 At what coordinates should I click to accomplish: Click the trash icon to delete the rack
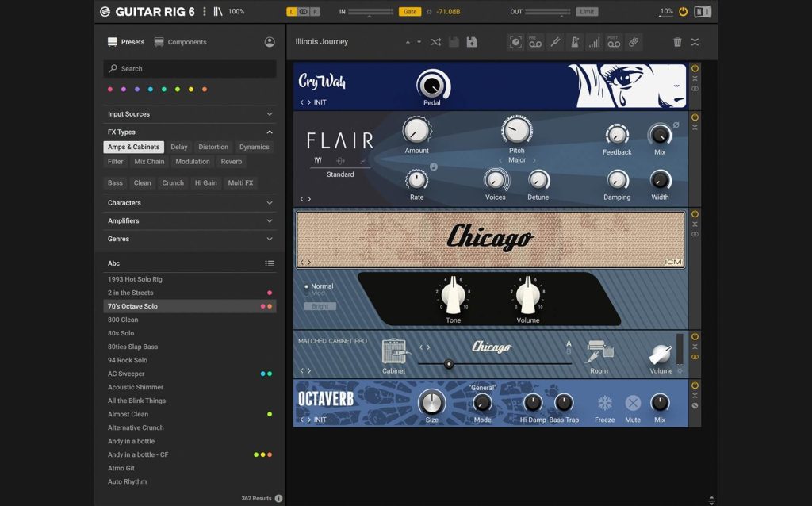[x=676, y=42]
